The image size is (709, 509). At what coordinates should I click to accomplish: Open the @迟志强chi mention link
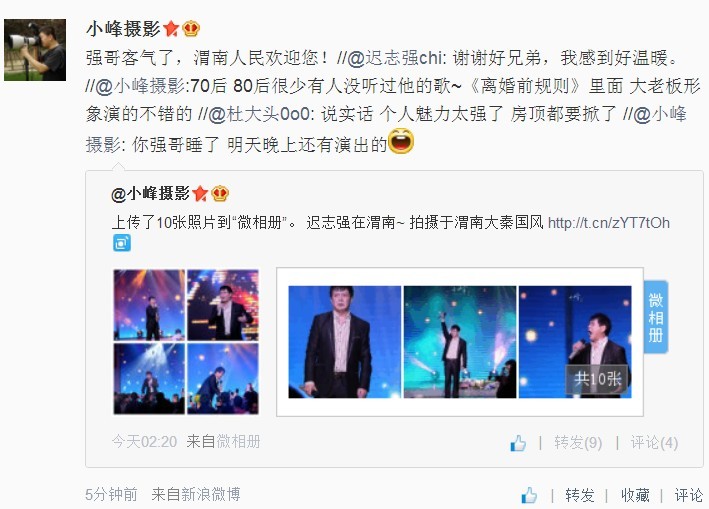click(397, 58)
